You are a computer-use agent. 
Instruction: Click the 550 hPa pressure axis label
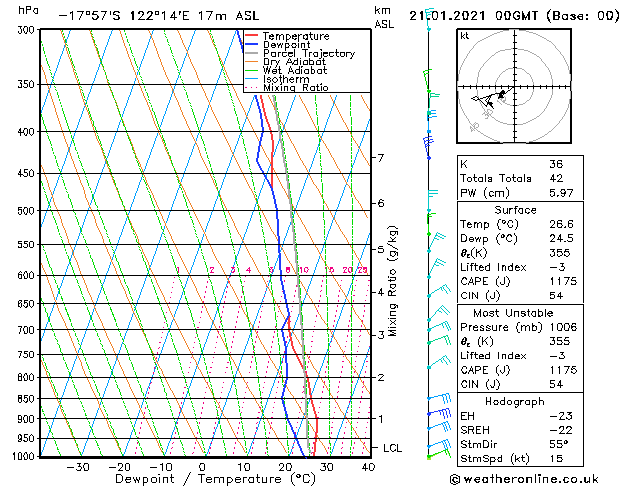28,245
